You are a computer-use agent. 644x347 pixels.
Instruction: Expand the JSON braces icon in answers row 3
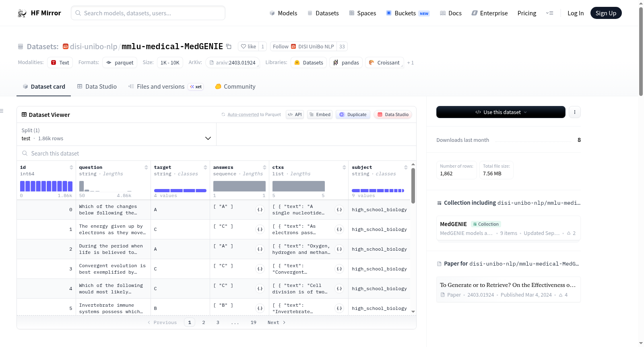[x=260, y=269]
